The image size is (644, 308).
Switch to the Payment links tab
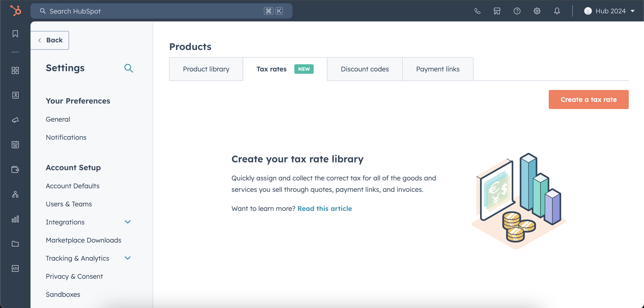coord(438,69)
